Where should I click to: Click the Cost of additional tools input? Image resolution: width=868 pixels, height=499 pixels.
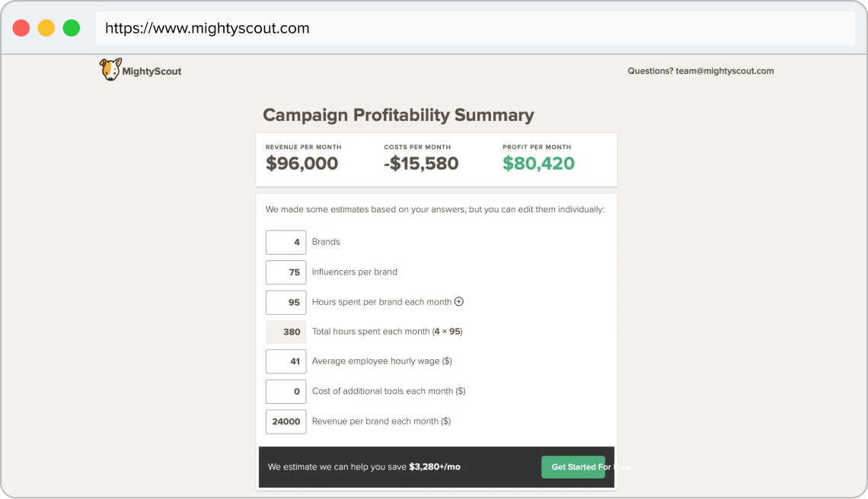(x=286, y=391)
